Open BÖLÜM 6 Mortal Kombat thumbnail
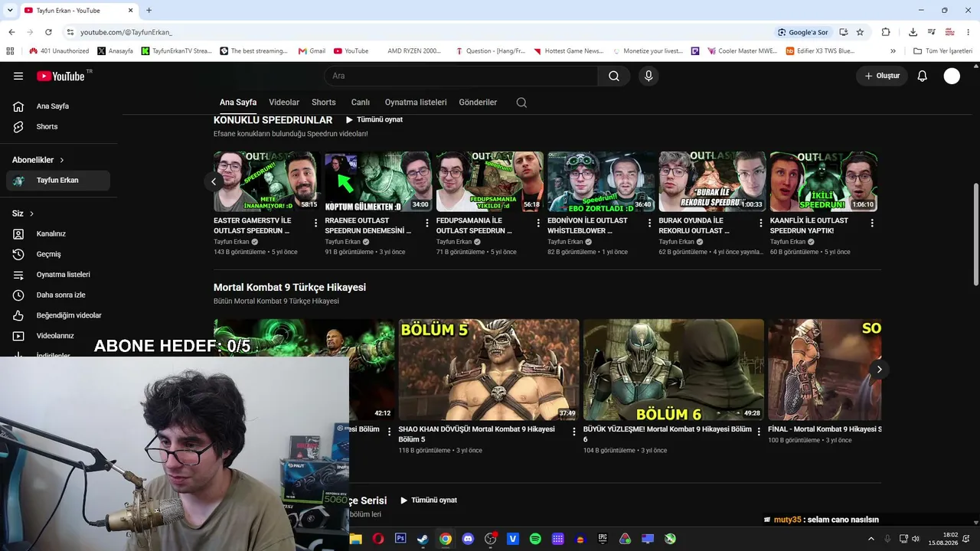980x551 pixels. pos(674,370)
